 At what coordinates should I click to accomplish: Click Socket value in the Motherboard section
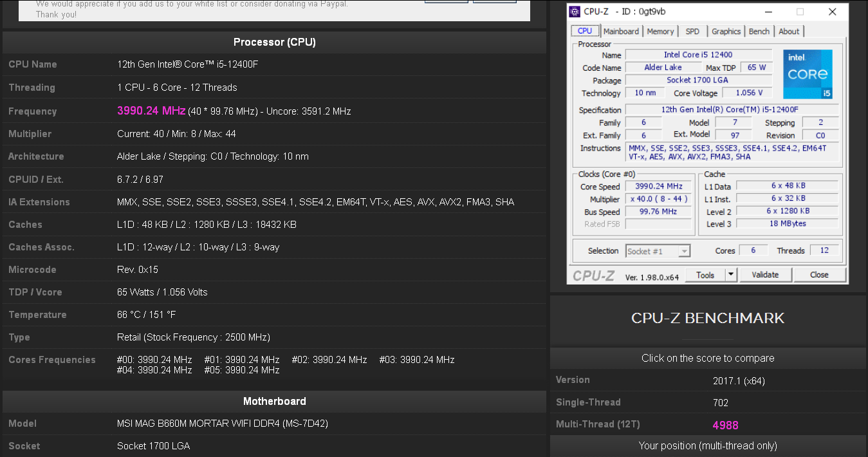pyautogui.click(x=153, y=446)
